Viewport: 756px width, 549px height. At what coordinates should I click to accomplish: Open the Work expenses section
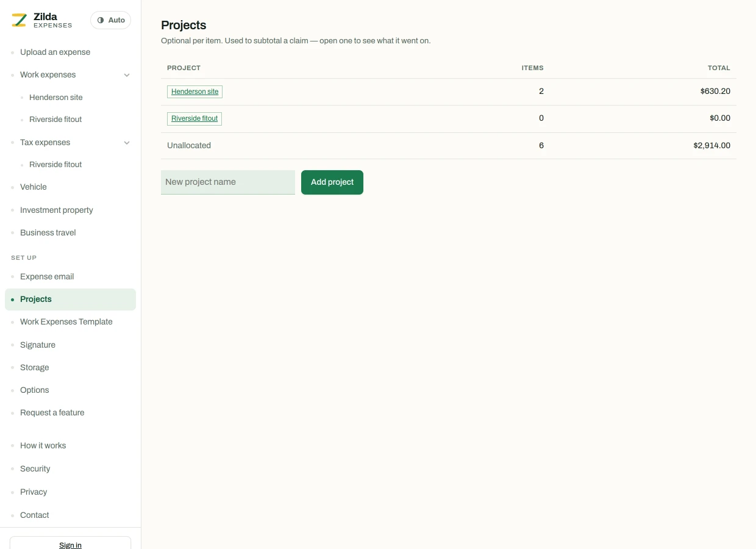coord(48,75)
